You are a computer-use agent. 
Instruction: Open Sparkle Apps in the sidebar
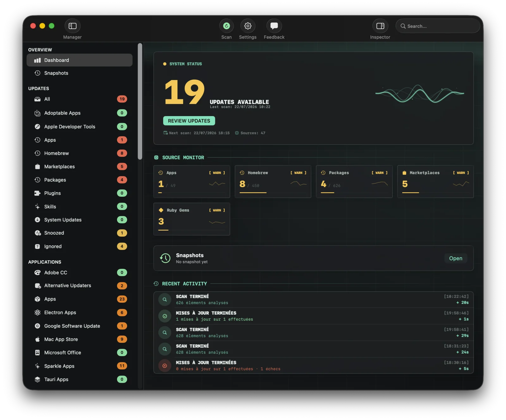(x=79, y=366)
